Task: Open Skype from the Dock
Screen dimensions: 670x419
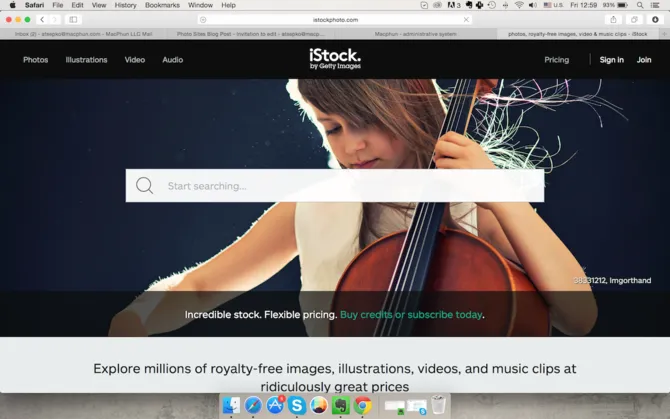Action: pos(297,405)
